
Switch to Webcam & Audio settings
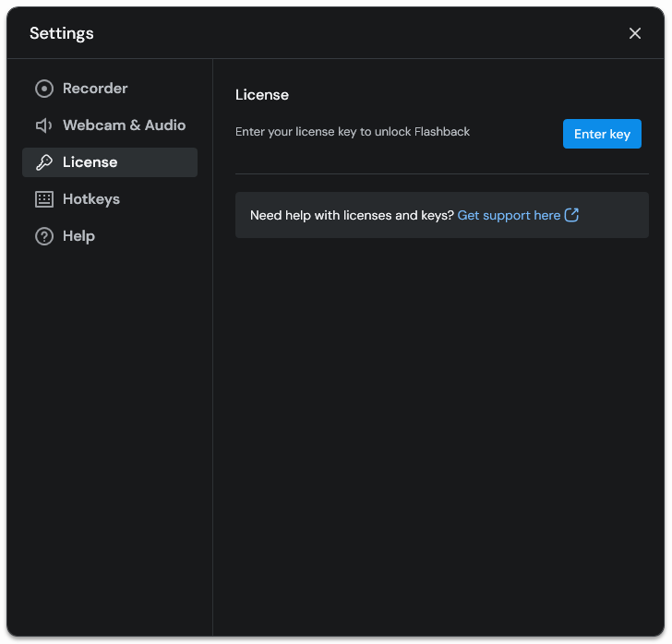click(x=124, y=125)
